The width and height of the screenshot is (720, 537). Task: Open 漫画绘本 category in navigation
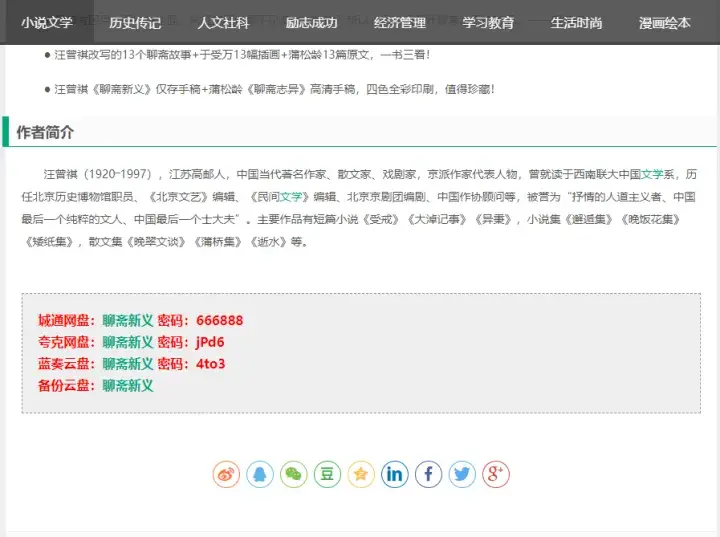click(x=664, y=23)
